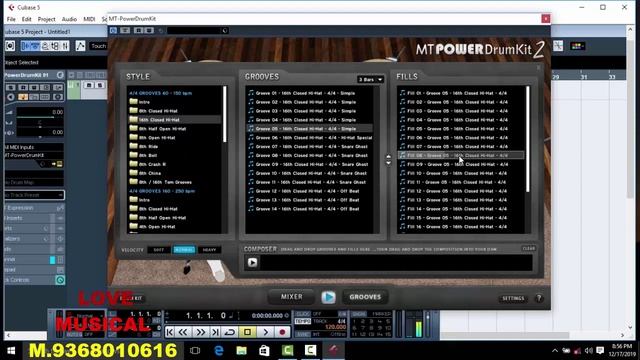This screenshot has width=640, height=360.
Task: Select the Normal velocity option
Action: 184,250
